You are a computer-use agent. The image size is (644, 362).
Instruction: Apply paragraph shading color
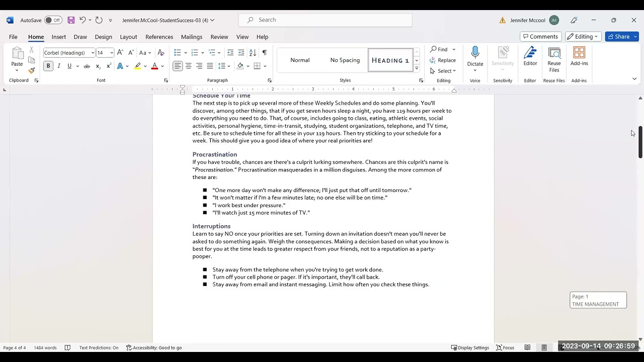point(240,66)
